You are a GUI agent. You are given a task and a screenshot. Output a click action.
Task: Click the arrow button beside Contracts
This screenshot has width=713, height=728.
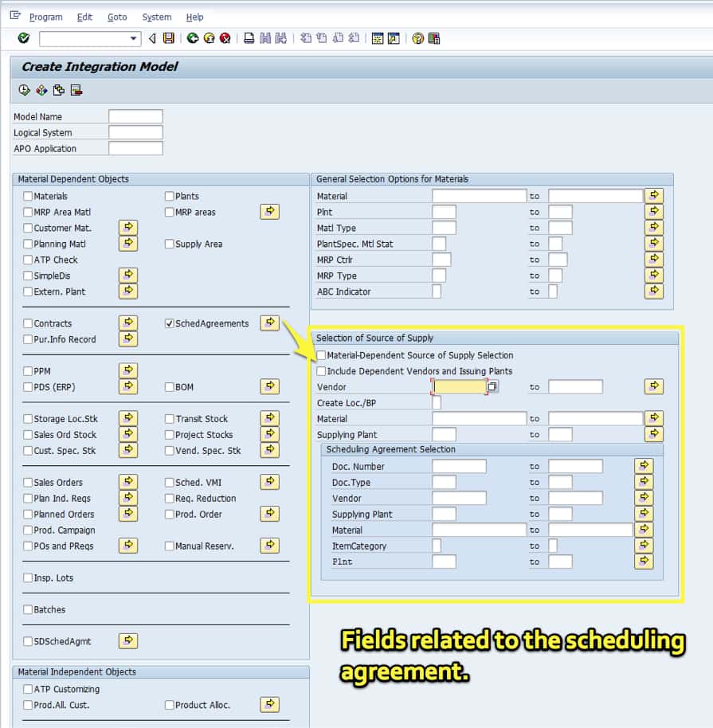127,323
